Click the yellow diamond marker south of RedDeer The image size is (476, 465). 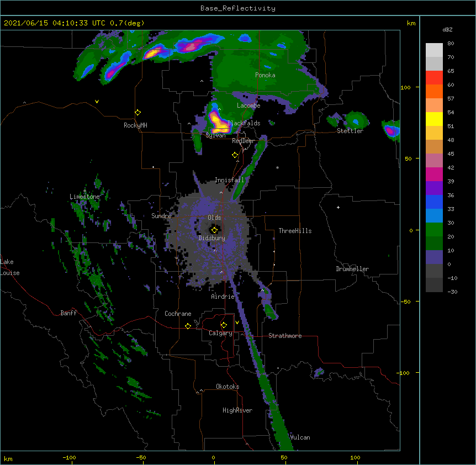(x=235, y=155)
